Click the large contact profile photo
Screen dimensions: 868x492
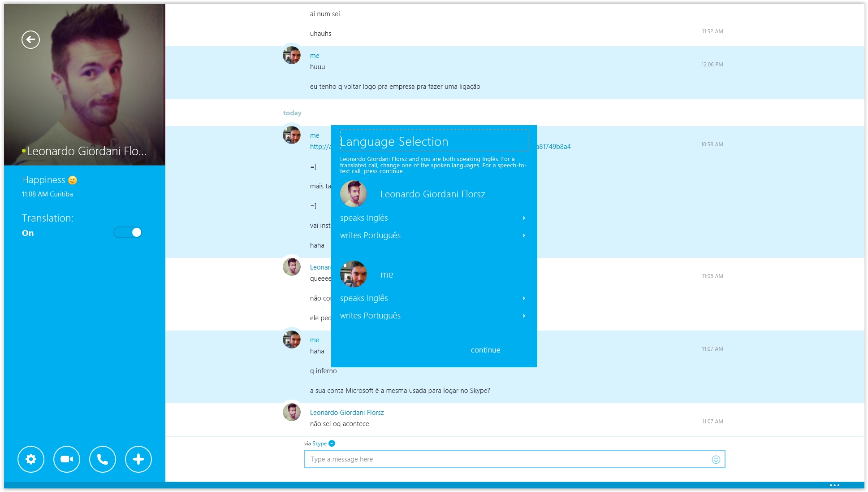coord(85,84)
